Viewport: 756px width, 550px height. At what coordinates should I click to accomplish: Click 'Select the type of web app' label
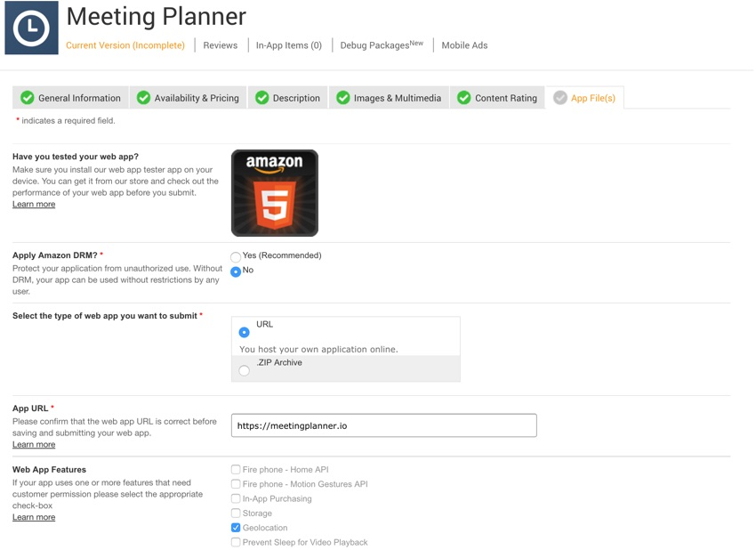[105, 316]
